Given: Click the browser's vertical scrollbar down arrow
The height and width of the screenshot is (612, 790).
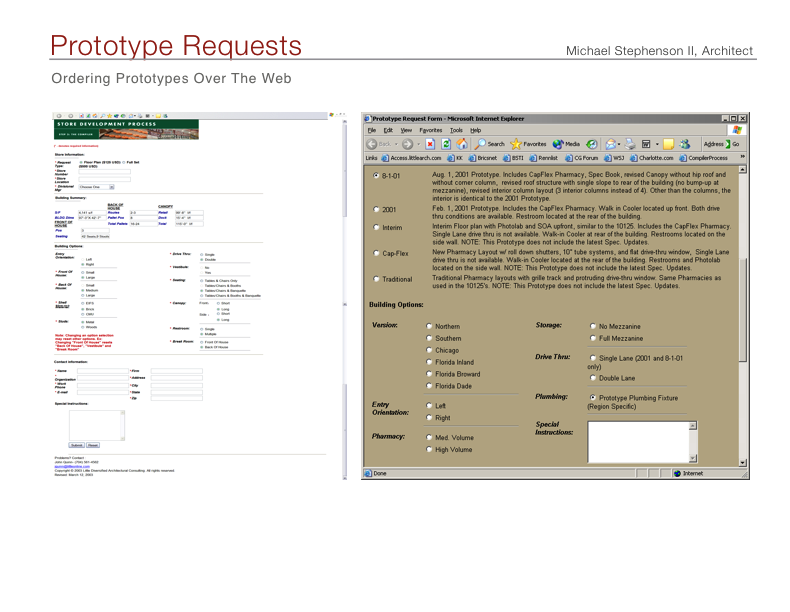Looking at the screenshot, I should (x=742, y=462).
